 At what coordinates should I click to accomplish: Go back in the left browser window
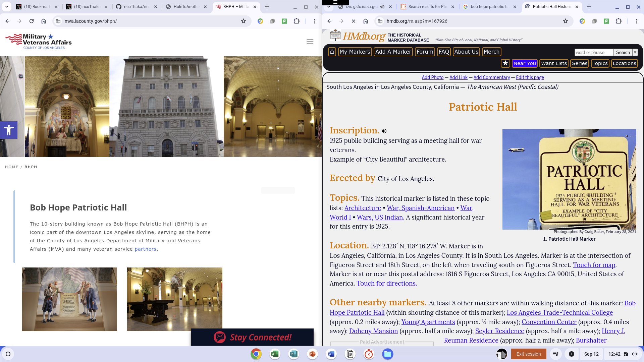pos(7,21)
